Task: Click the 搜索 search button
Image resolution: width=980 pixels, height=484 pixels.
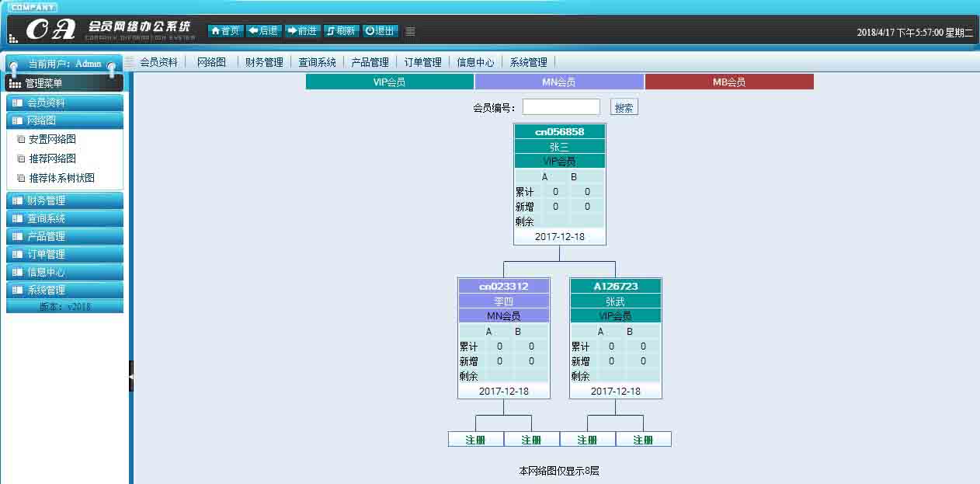Action: coord(624,108)
